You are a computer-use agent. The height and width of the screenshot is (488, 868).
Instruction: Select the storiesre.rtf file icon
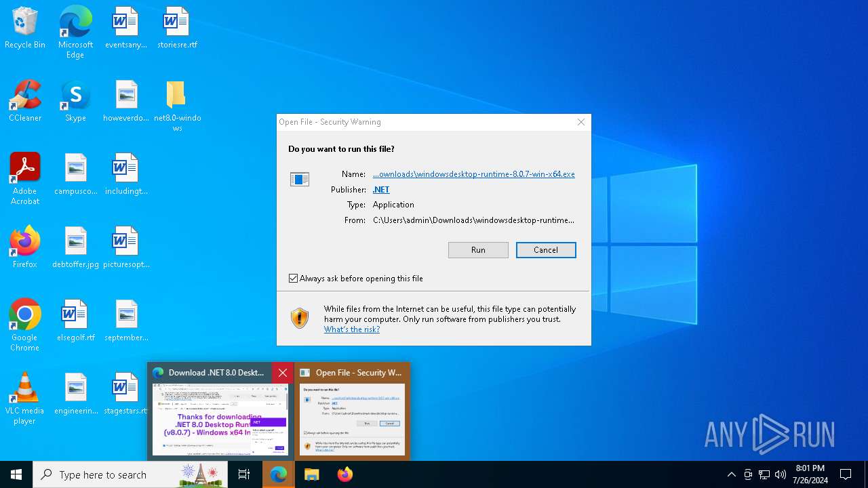coord(177,28)
